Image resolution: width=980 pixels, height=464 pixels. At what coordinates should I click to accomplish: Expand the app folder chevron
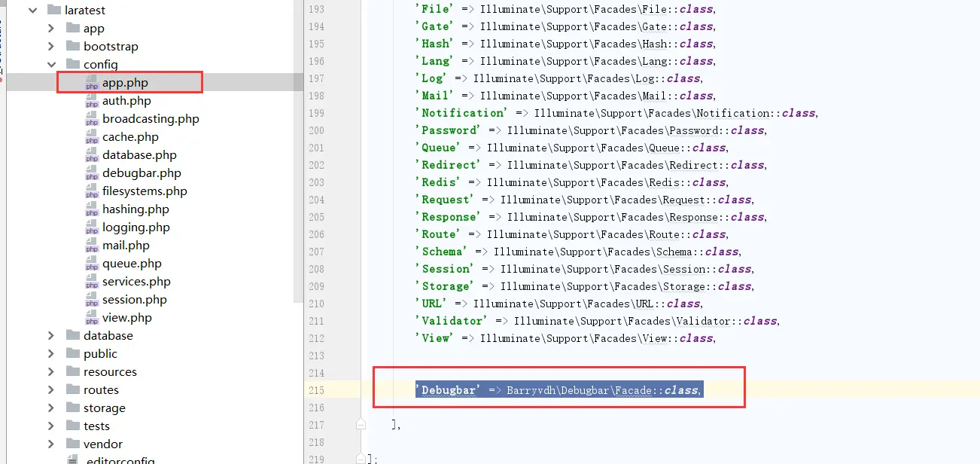[50, 28]
